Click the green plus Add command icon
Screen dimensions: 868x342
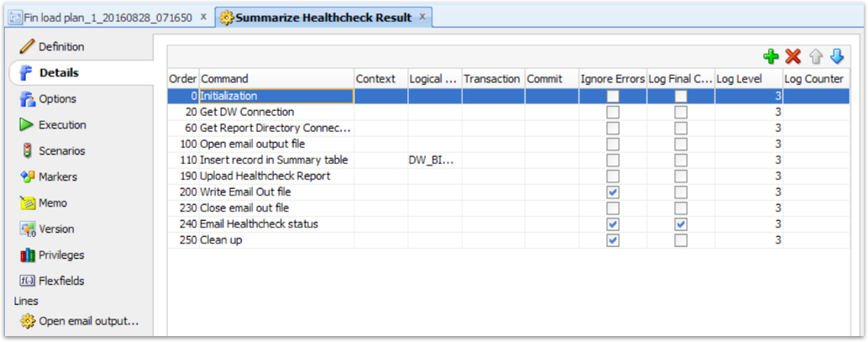771,56
